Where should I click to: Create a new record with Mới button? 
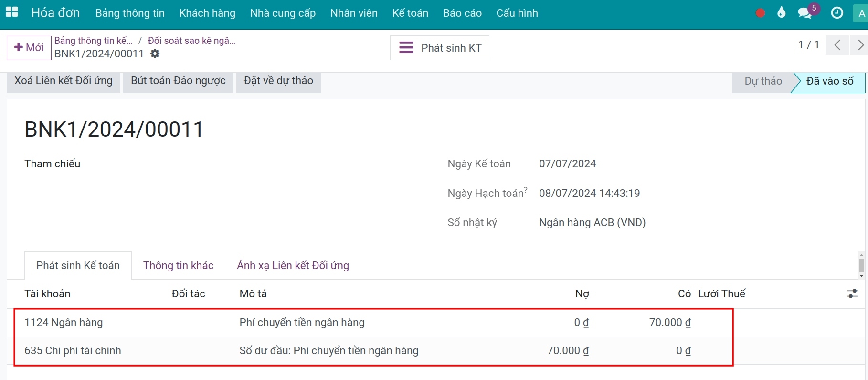[29, 48]
